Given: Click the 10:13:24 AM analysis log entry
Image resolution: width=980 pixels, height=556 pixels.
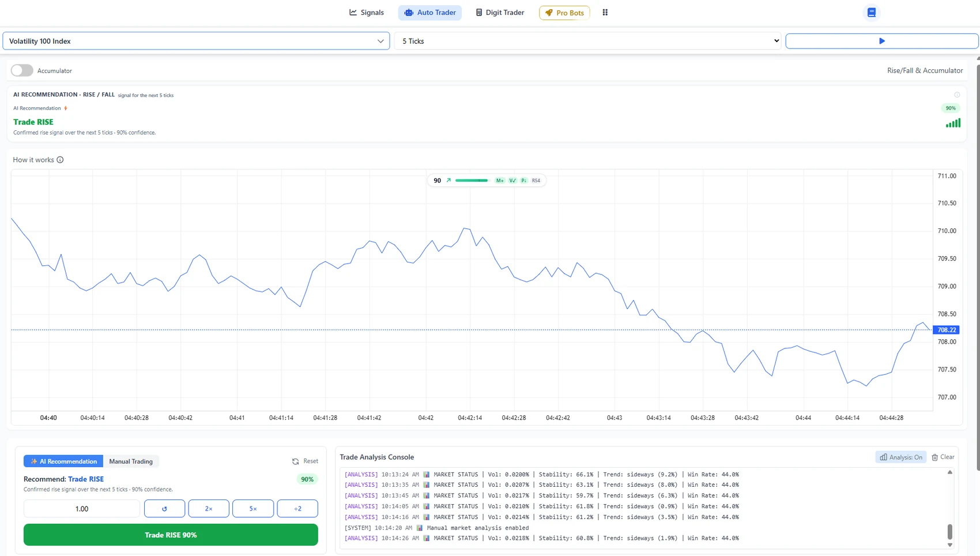Looking at the screenshot, I should click(542, 475).
